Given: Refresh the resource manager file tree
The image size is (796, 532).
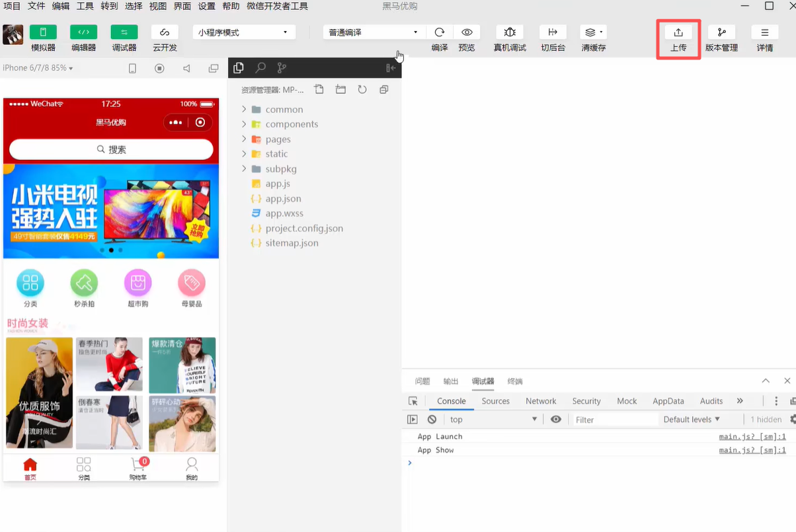Looking at the screenshot, I should [x=362, y=90].
